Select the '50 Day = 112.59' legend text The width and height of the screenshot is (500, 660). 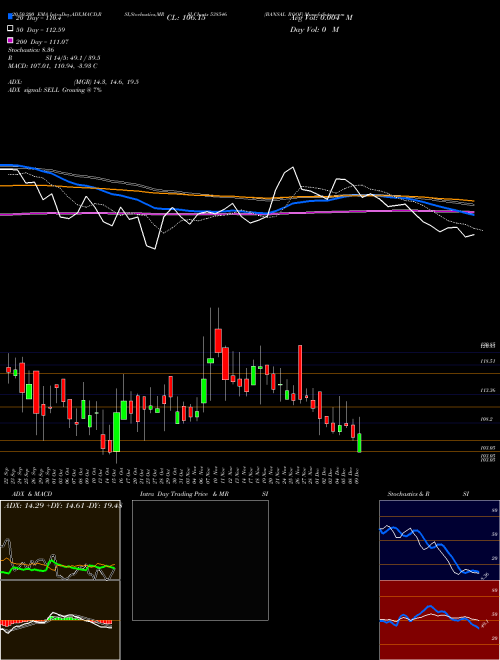pos(41,30)
